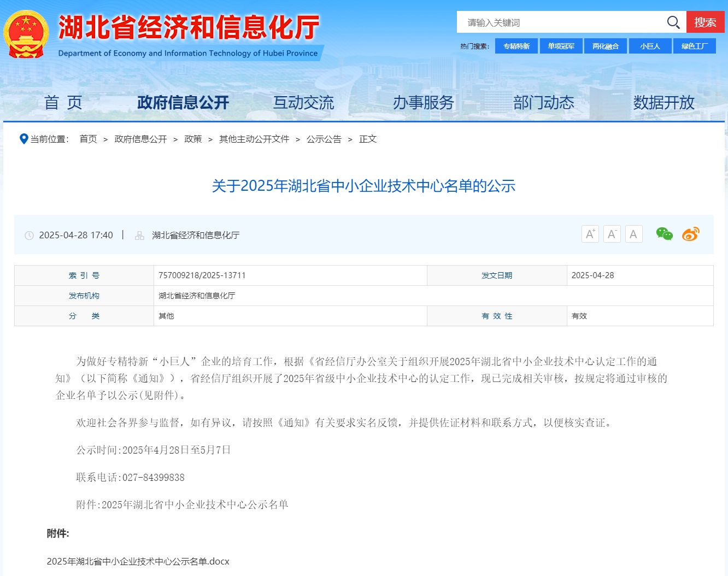Open the 数据开放 navigation tab
Image resolution: width=728 pixels, height=576 pixels.
(664, 103)
